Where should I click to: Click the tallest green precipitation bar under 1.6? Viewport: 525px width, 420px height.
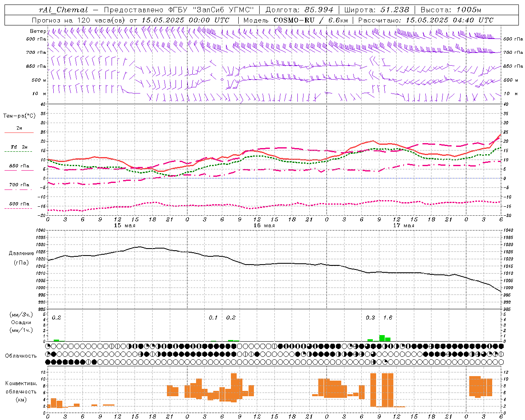[x=382, y=338]
